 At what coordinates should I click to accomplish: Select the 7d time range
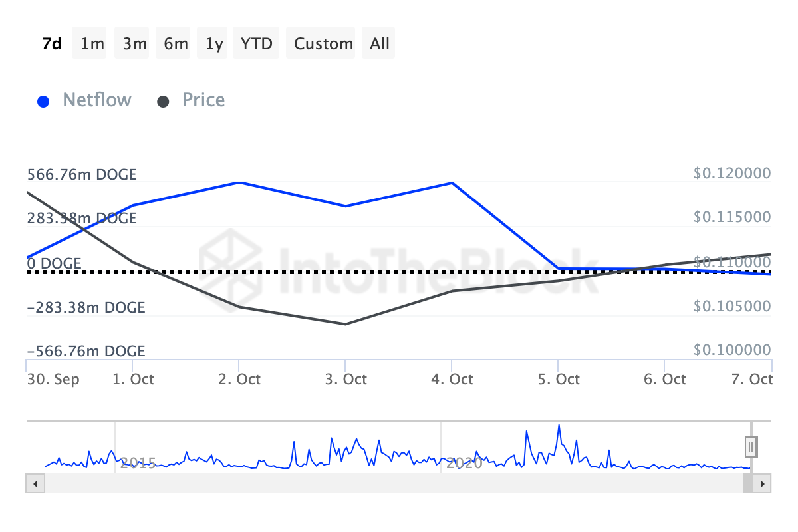tap(52, 43)
